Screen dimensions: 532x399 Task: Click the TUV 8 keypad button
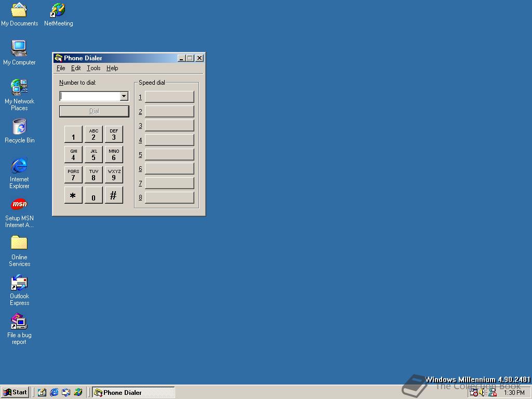coord(94,175)
